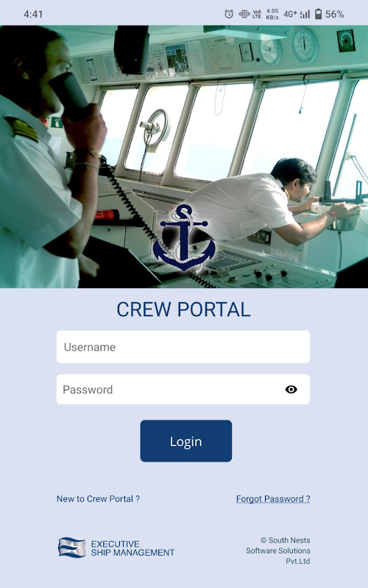Tap the South Nests Software Solutions copyright

click(278, 551)
